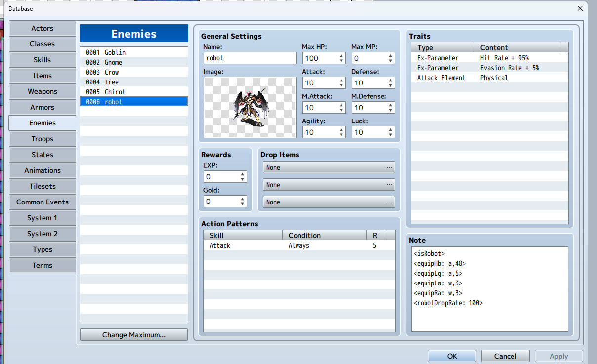Open the enemy image picker
This screenshot has height=364, width=597.
point(250,107)
